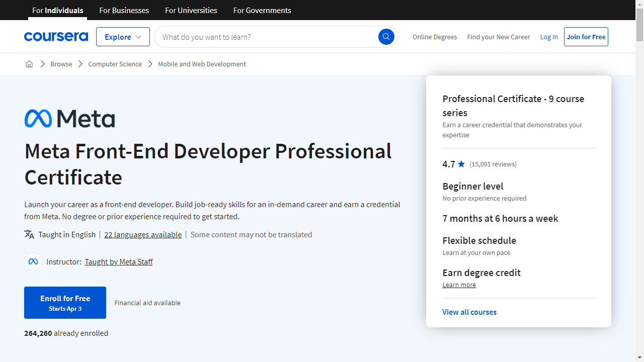Click Join for Free button
Viewport: 644px width, 362px height.
coord(586,37)
